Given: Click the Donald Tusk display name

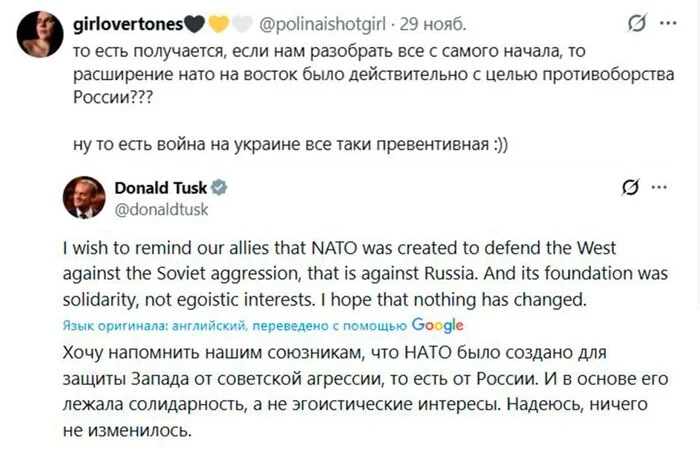Looking at the screenshot, I should tap(160, 187).
